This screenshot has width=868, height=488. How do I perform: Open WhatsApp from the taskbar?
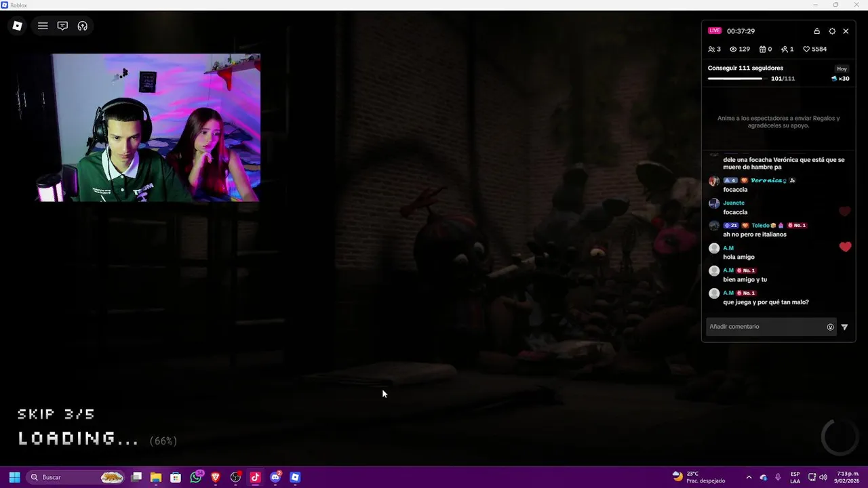point(196,477)
